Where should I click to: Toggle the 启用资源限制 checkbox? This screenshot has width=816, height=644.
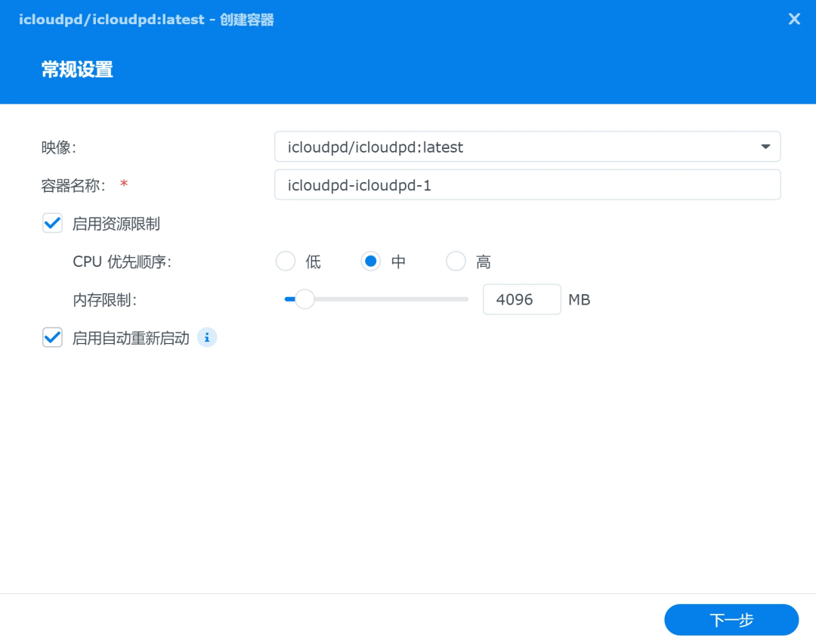53,223
